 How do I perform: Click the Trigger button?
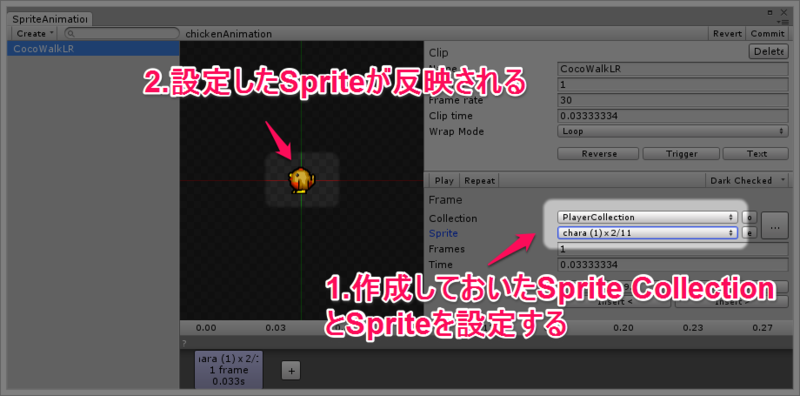click(x=681, y=154)
